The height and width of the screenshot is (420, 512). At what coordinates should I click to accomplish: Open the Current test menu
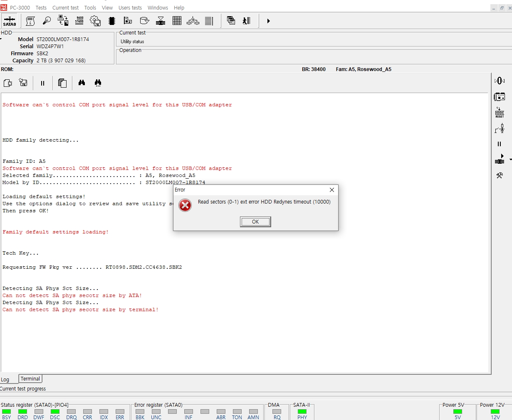point(66,7)
